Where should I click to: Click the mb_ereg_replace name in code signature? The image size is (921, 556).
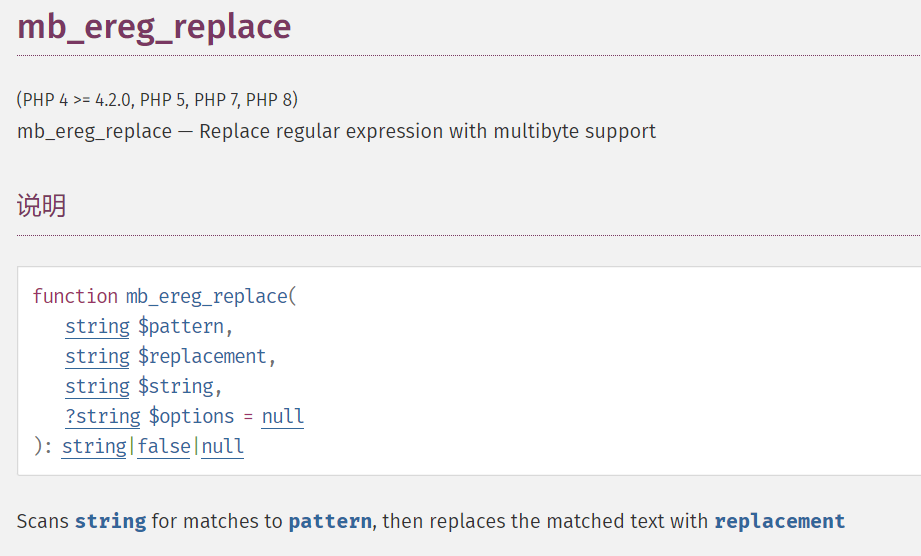[x=207, y=296]
